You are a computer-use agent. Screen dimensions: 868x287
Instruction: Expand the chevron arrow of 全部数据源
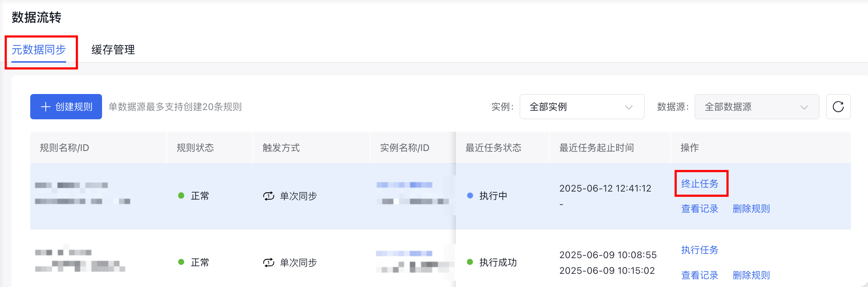(x=804, y=107)
